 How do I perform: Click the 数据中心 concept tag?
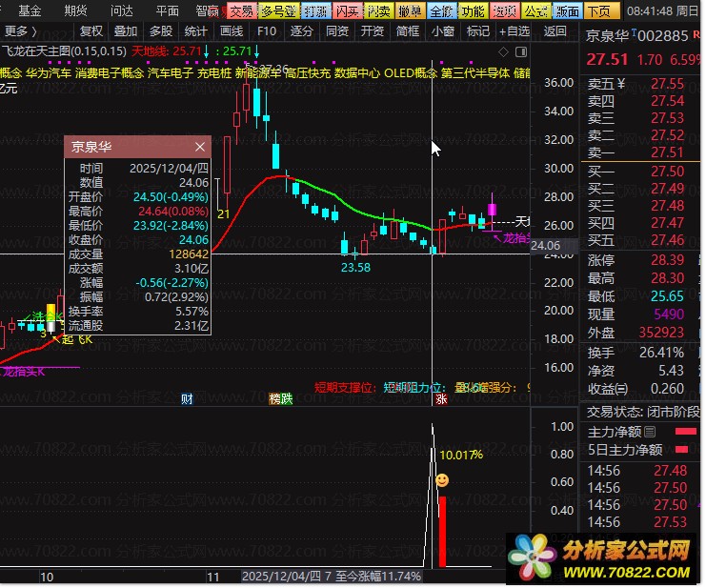(357, 73)
